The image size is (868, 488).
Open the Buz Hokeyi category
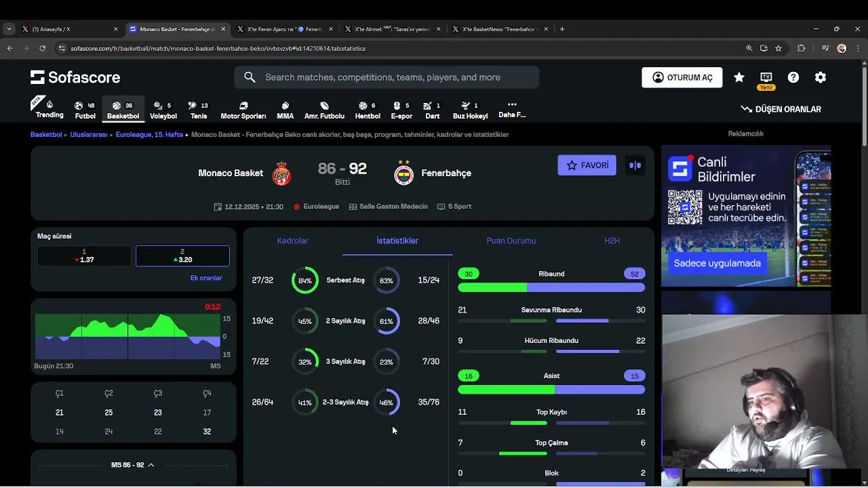[x=470, y=110]
